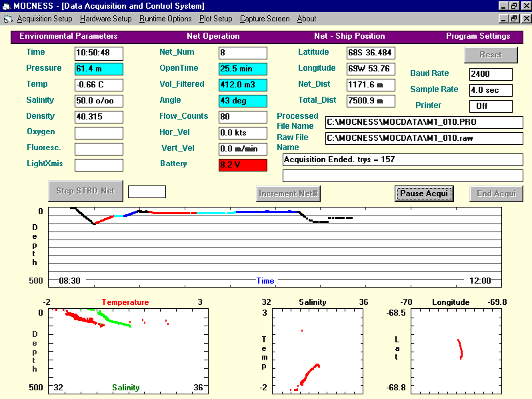Click the Vol_Filtered field showing 412.0 m3
Image resolution: width=532 pixels, height=399 pixels.
tap(243, 85)
